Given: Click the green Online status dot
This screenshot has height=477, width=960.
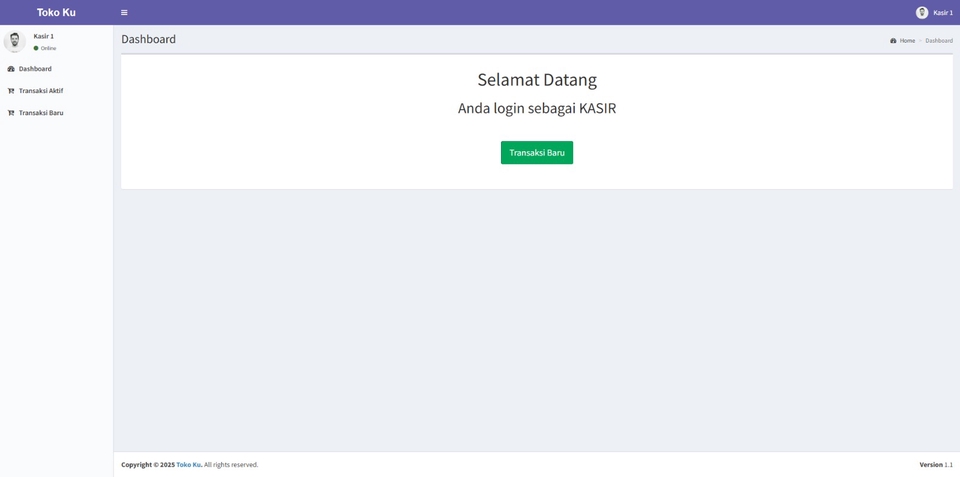Looking at the screenshot, I should tap(36, 48).
